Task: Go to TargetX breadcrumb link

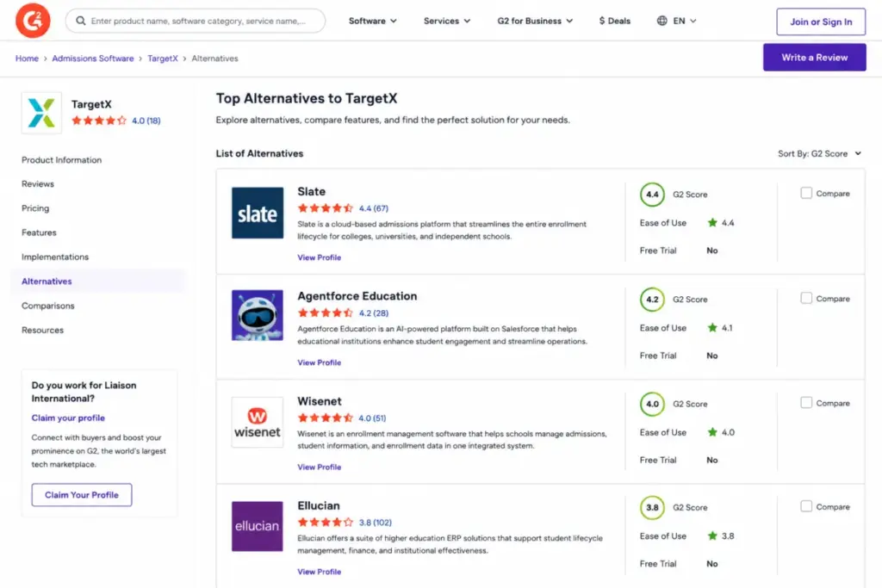Action: 163,59
